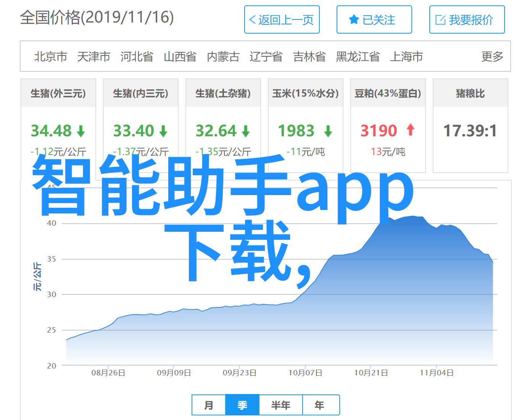Screen dimensions: 519x420
Task: Switch chart range to 季
Action: tap(242, 405)
